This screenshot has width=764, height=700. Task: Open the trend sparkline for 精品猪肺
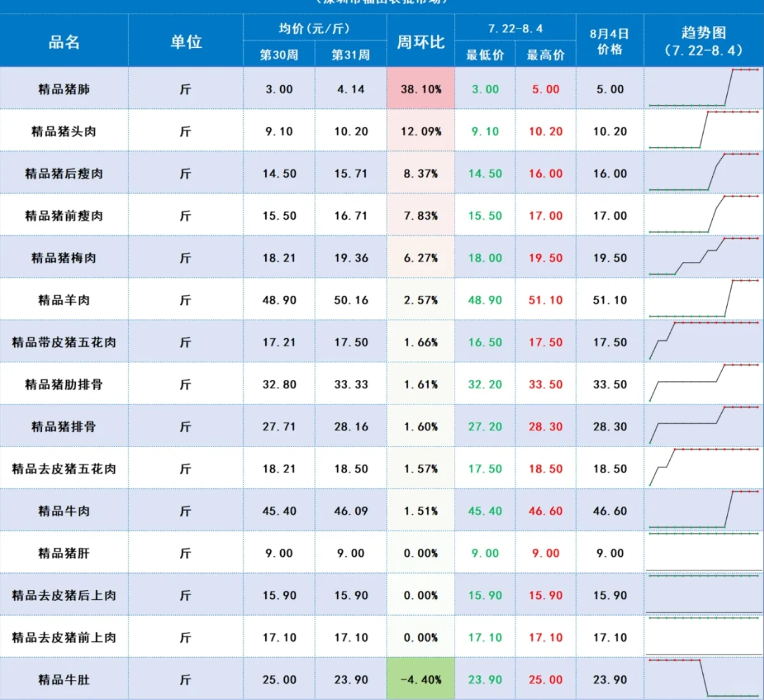704,87
